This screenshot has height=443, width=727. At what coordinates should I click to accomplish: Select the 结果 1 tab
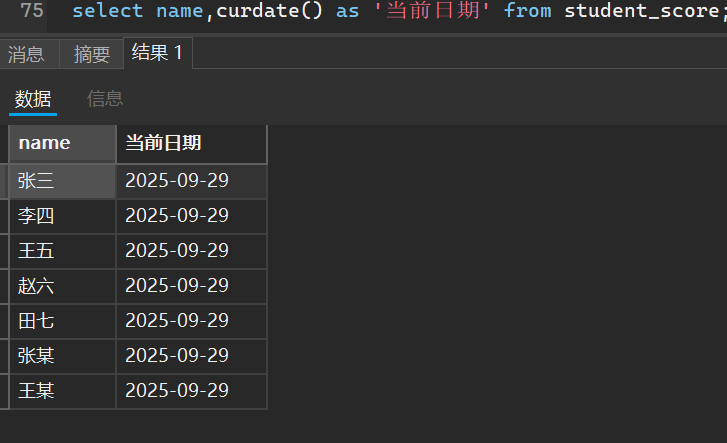(158, 53)
